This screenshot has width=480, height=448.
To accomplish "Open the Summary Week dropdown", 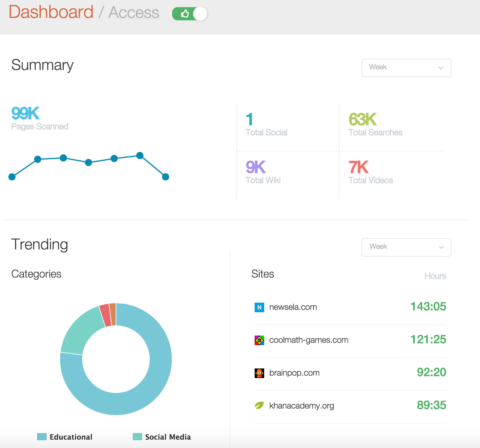I will coord(406,68).
